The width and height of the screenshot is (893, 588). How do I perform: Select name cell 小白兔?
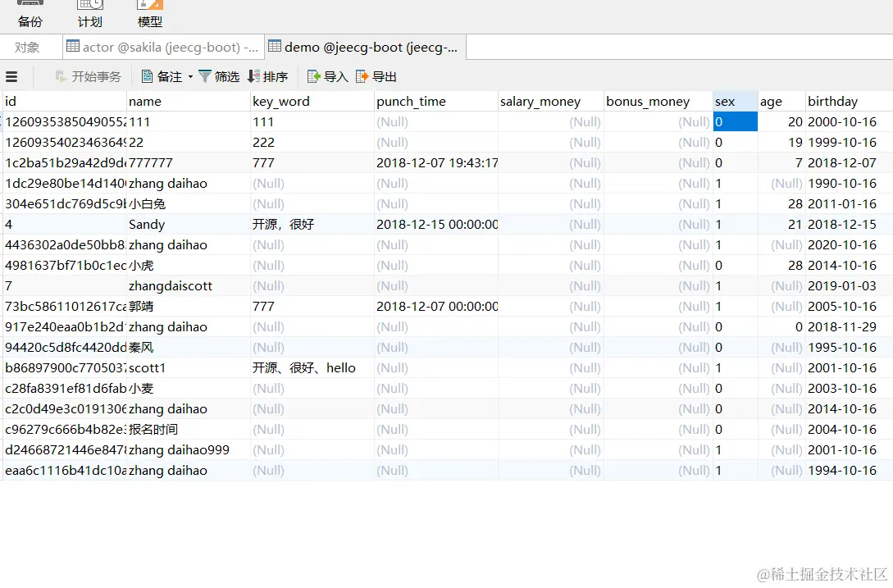tap(189, 204)
